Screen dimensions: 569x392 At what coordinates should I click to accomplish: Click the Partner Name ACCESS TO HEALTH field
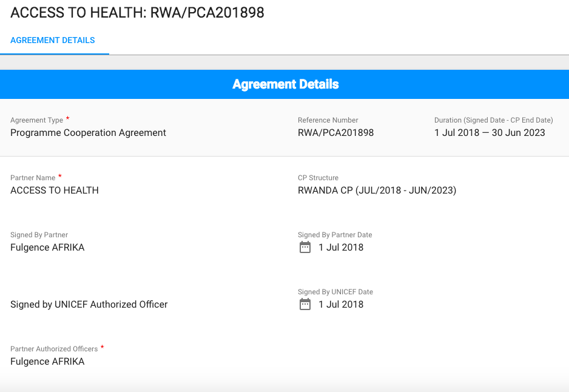click(55, 190)
